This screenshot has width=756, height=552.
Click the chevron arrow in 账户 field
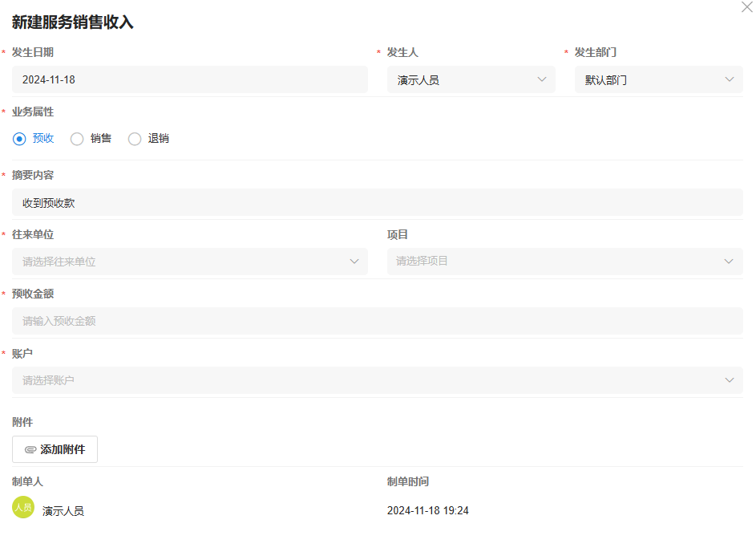[729, 380]
